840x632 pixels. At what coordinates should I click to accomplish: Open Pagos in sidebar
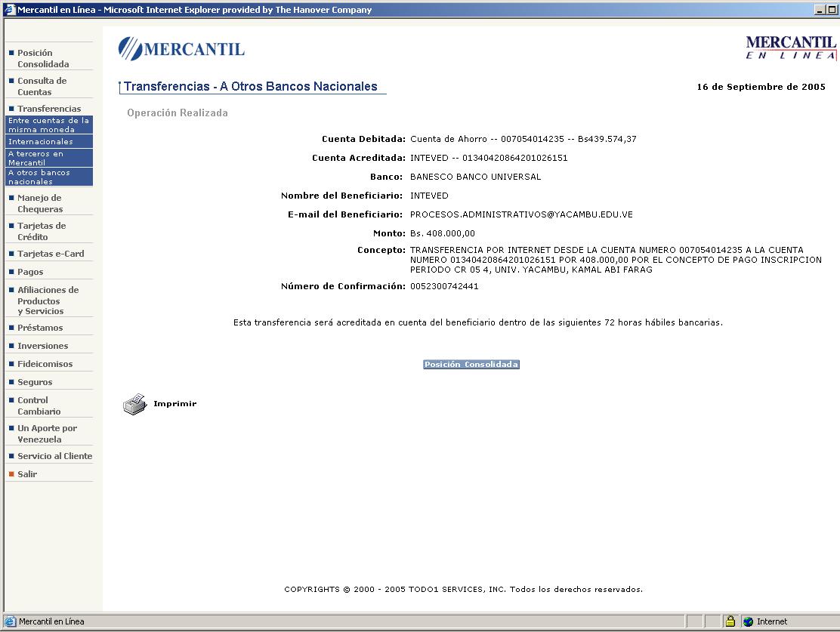[30, 272]
